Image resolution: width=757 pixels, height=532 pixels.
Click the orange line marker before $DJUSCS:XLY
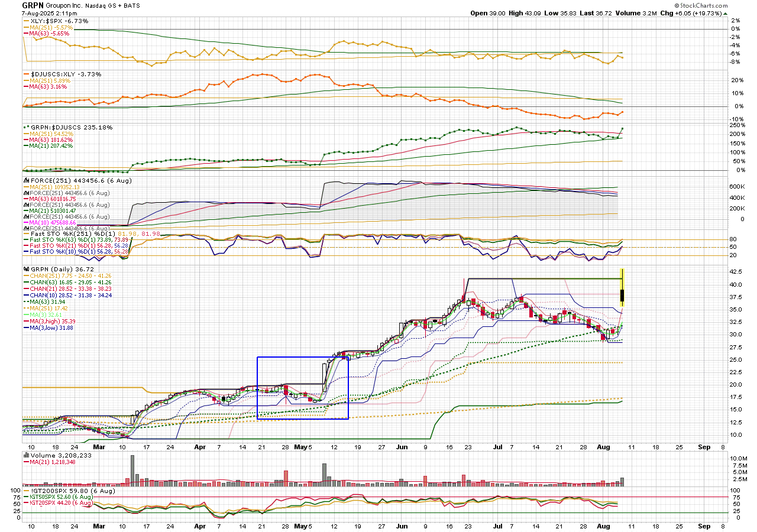point(25,74)
